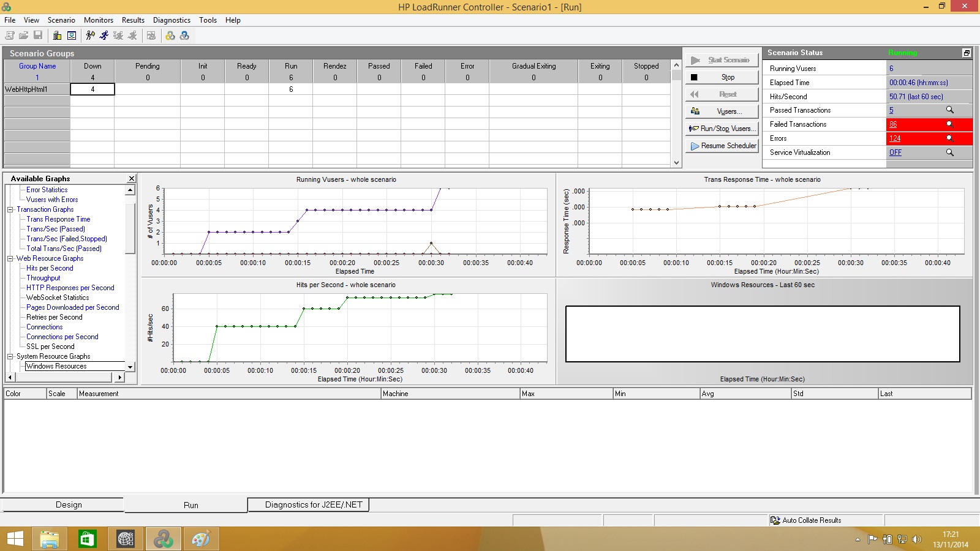Select Trans Response Time in graph tree
980x551 pixels.
click(x=58, y=219)
